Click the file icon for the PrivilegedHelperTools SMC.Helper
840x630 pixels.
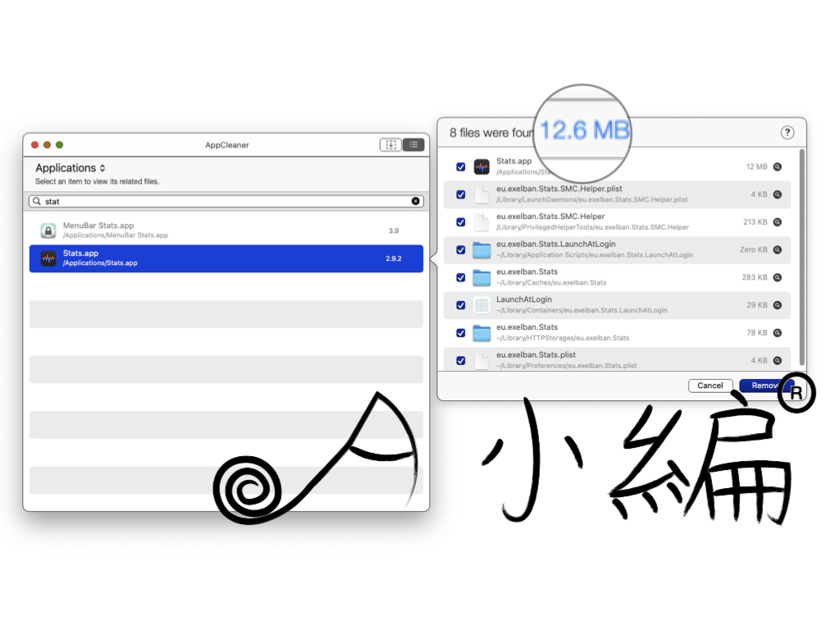(x=482, y=221)
